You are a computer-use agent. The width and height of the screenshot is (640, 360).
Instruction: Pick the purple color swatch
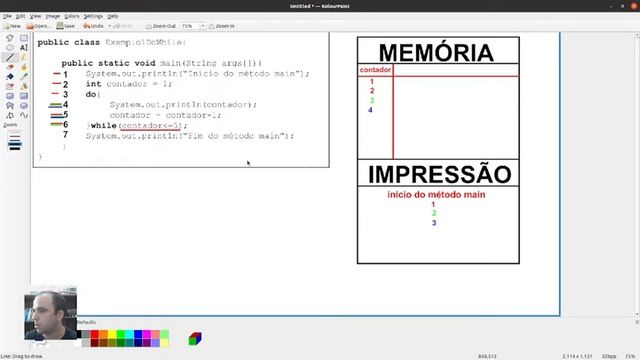click(147, 343)
